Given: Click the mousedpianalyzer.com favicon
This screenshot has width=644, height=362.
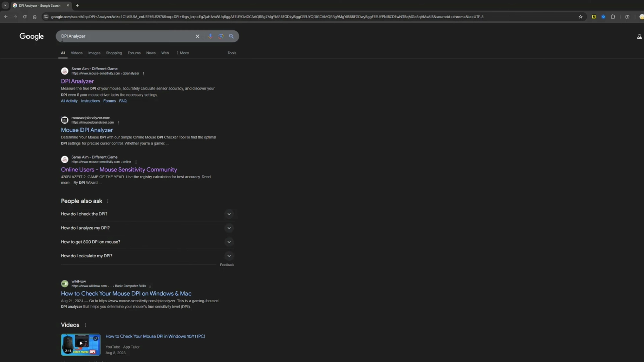Looking at the screenshot, I should tap(65, 120).
